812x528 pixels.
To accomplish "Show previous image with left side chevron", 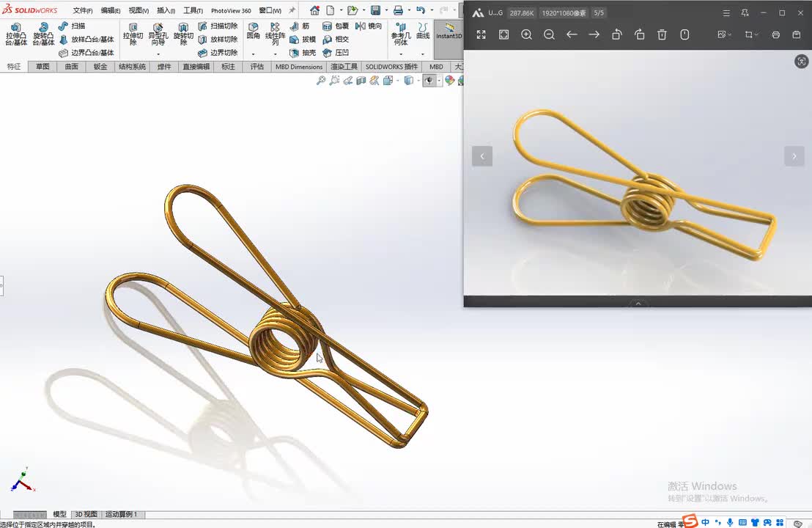I will tap(482, 156).
